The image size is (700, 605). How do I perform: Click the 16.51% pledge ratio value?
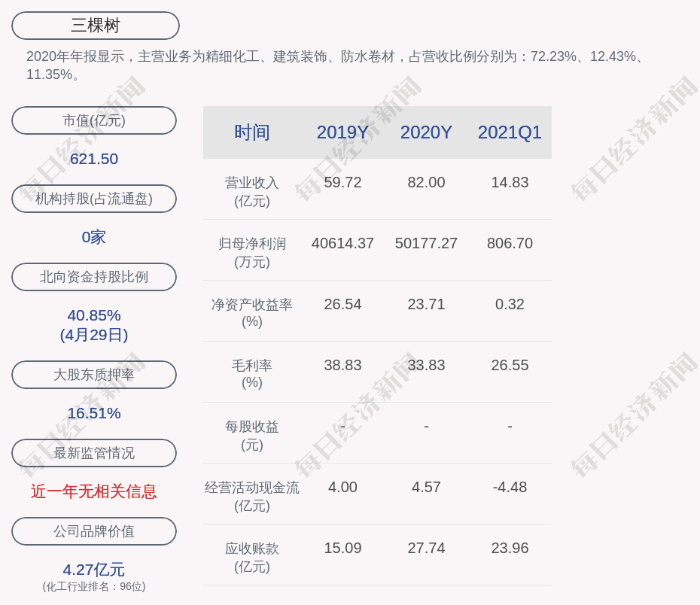tap(94, 413)
